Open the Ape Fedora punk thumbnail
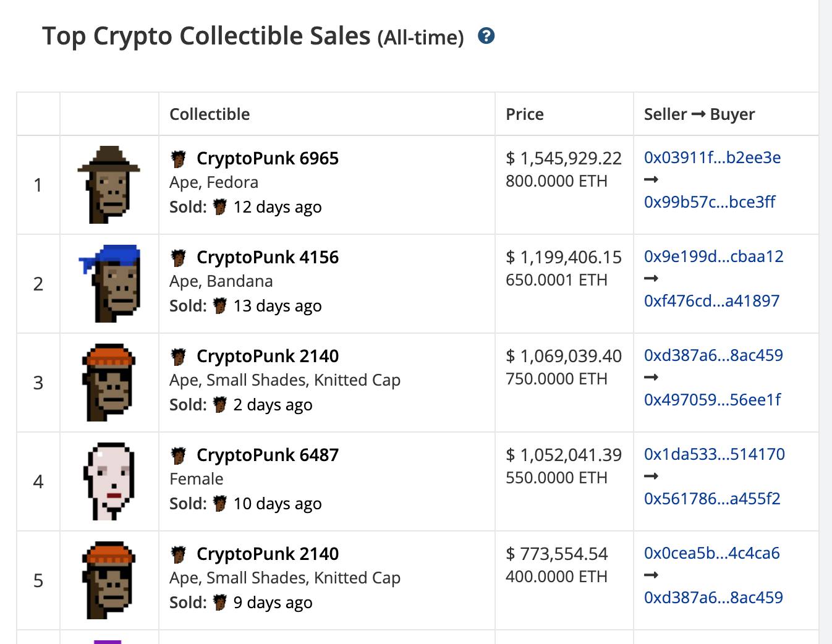This screenshot has width=832, height=644. tap(109, 185)
